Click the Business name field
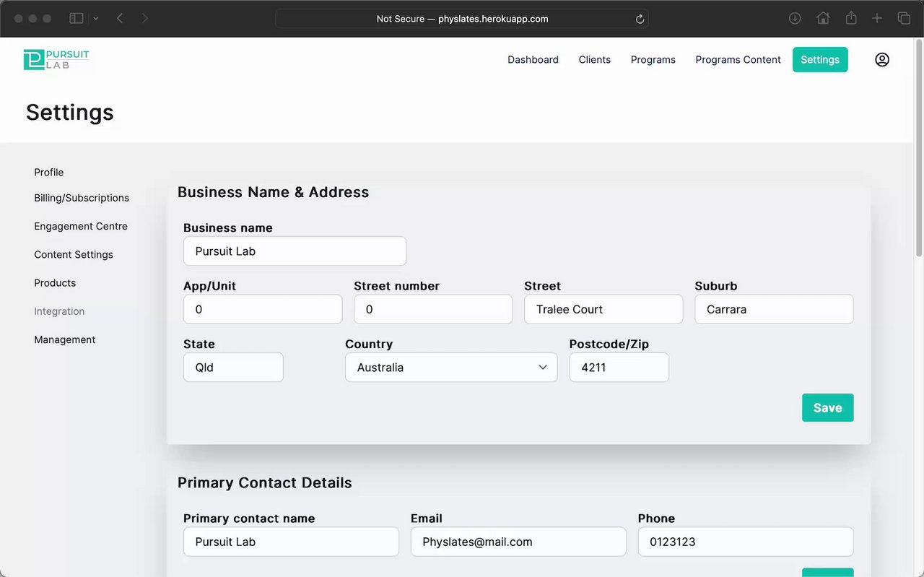The width and height of the screenshot is (924, 577). point(295,251)
